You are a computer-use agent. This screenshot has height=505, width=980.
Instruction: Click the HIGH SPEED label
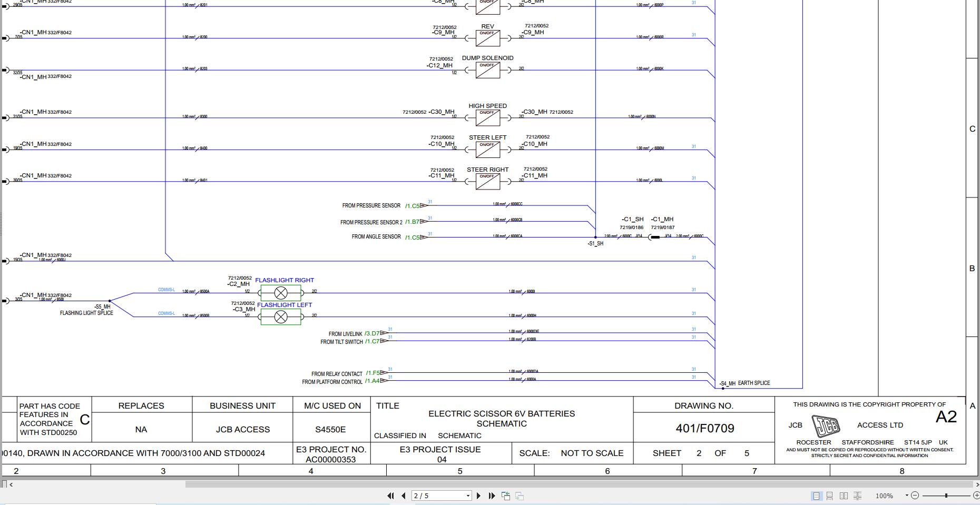[x=488, y=106]
